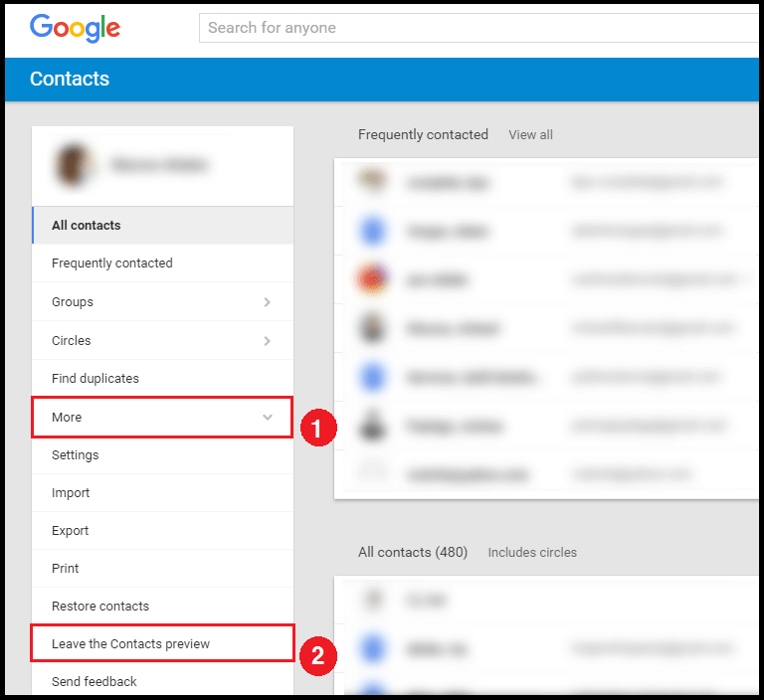Screen dimensions: 764x700
Task: Open the Circles sidebar item
Action: point(163,340)
